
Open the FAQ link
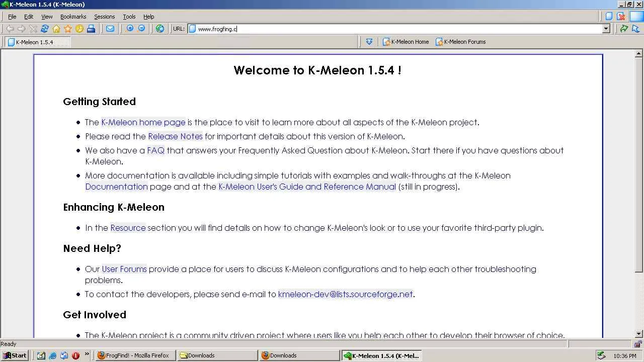(x=155, y=150)
